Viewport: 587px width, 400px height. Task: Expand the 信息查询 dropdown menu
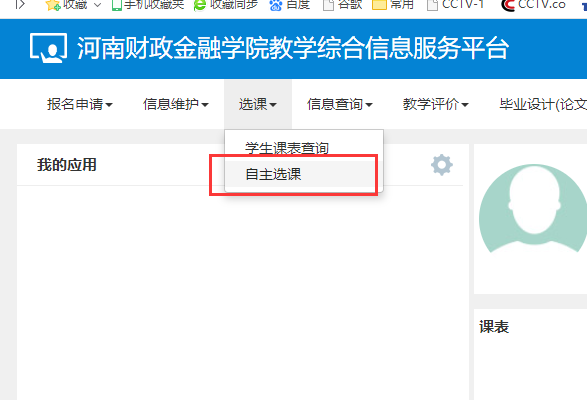(x=340, y=104)
